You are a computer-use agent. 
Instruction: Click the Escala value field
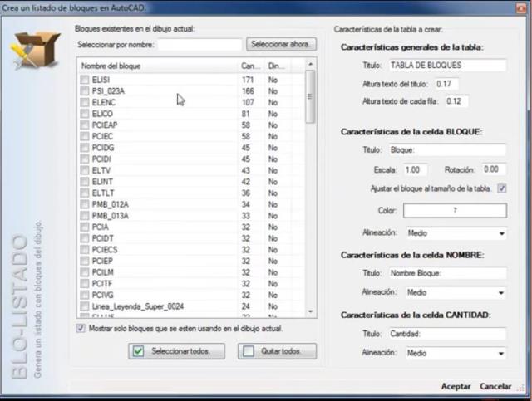(415, 169)
